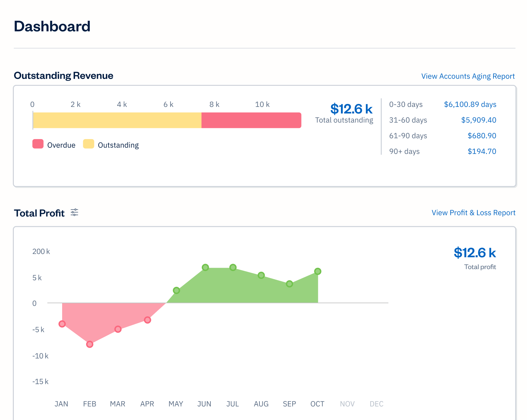Click the 200 k y-axis label

(41, 252)
